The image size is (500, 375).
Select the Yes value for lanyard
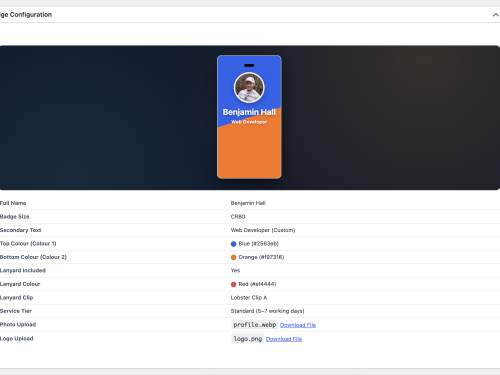[x=235, y=270]
